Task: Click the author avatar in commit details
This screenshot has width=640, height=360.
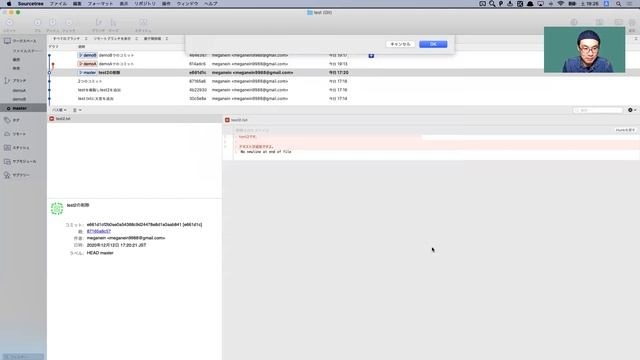Action: (57, 208)
